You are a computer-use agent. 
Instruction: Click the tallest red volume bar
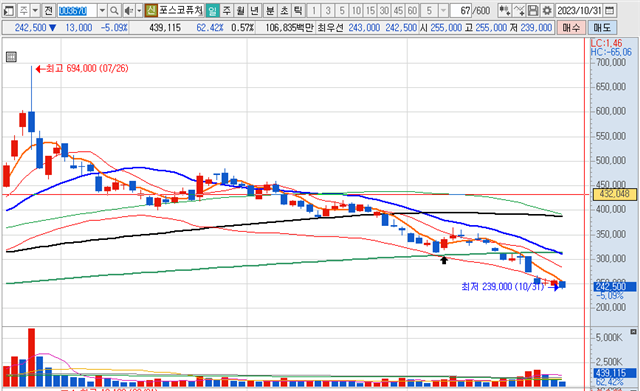point(31,358)
